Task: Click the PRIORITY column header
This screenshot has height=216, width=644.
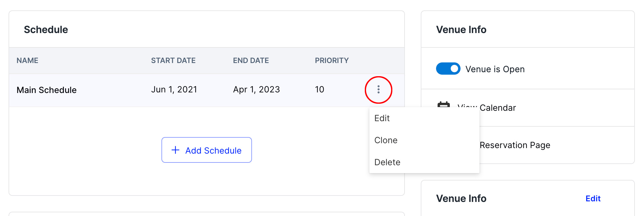Action: click(x=331, y=61)
